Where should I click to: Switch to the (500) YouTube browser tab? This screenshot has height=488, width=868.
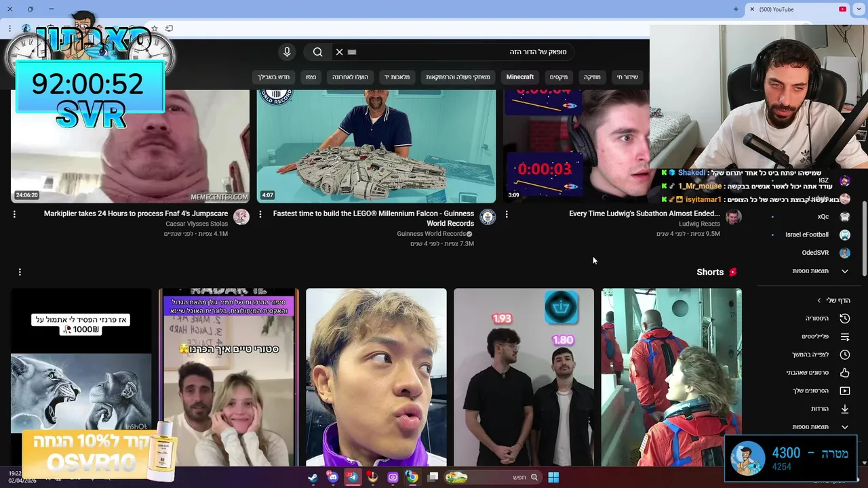pos(797,9)
